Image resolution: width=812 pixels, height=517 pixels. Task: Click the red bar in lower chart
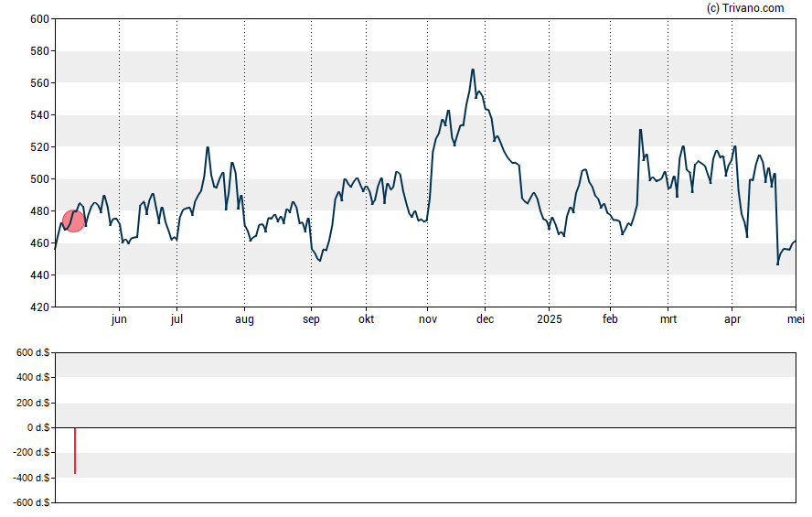coord(75,451)
